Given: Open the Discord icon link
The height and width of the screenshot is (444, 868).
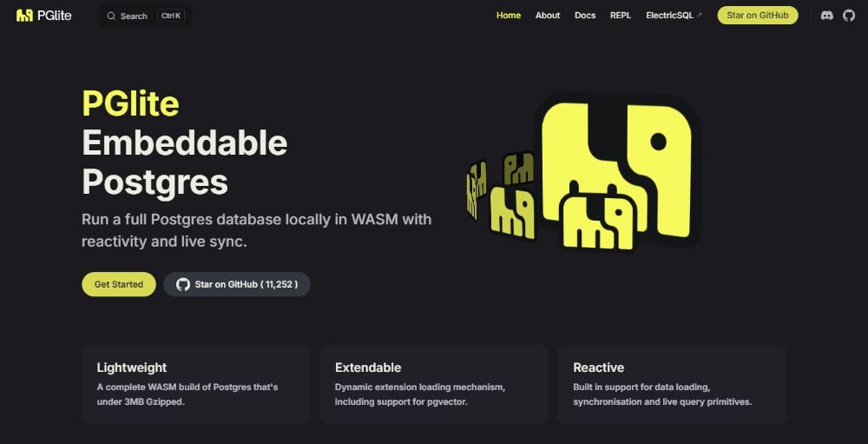Looking at the screenshot, I should [826, 16].
